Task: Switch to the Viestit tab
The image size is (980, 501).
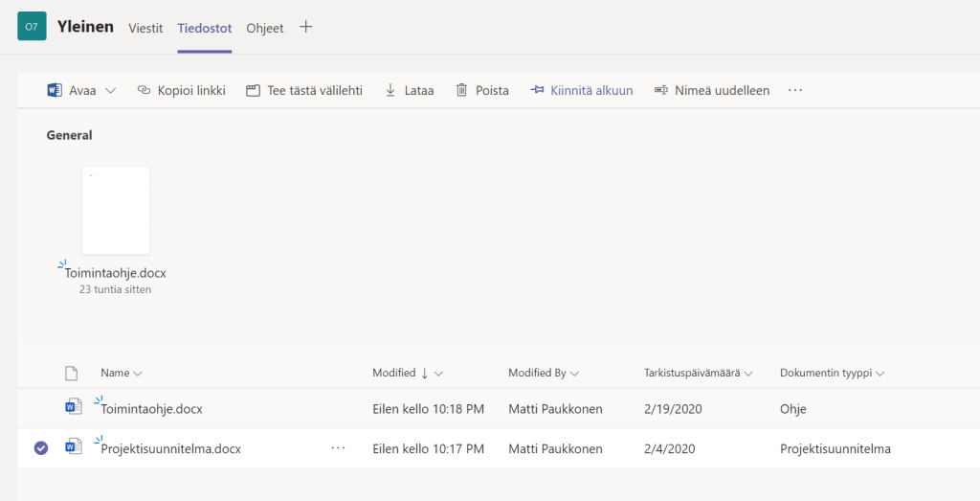Action: click(145, 28)
